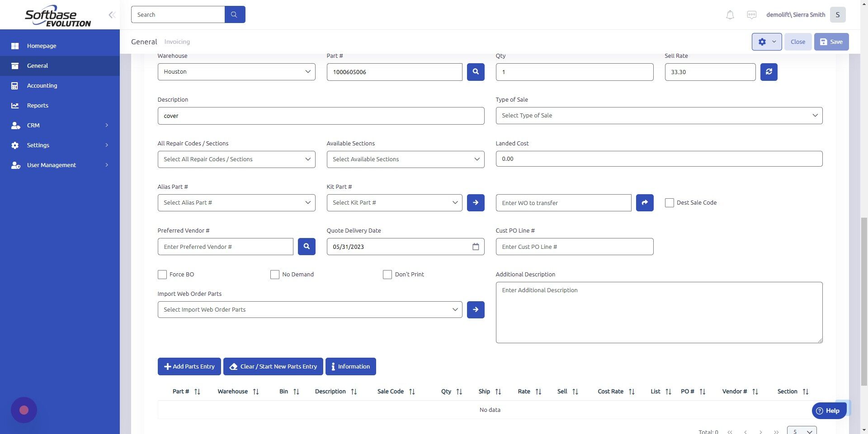Check the Don't Print option

pos(387,274)
